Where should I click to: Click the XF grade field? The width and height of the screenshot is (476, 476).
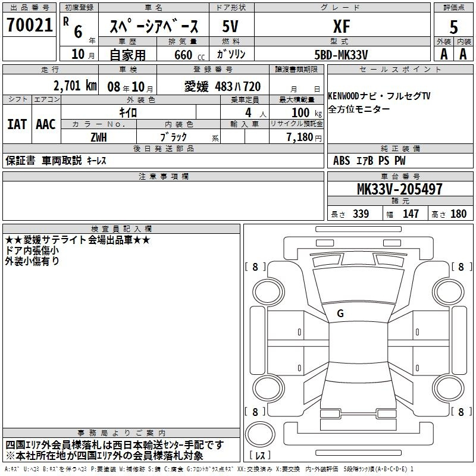click(x=341, y=26)
